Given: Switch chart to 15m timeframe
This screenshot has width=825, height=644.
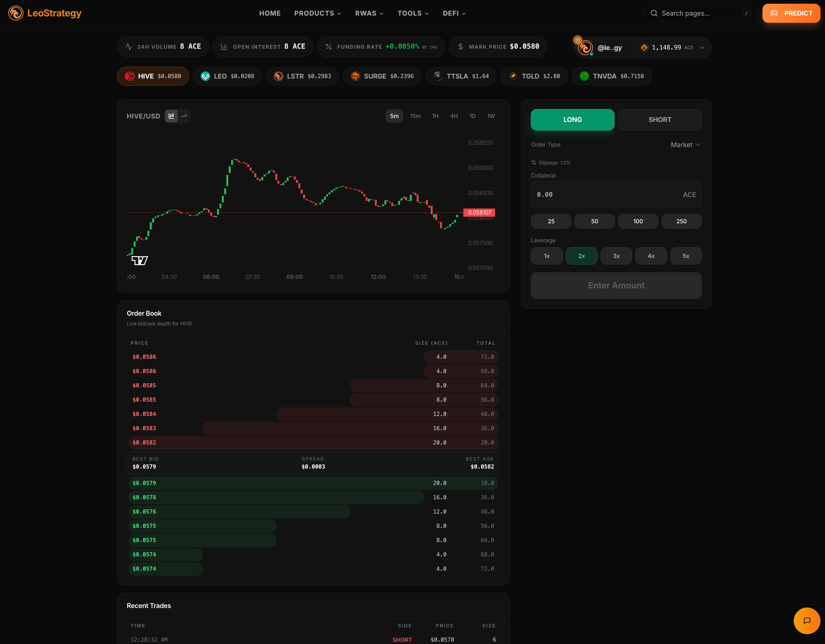Looking at the screenshot, I should click(x=415, y=116).
